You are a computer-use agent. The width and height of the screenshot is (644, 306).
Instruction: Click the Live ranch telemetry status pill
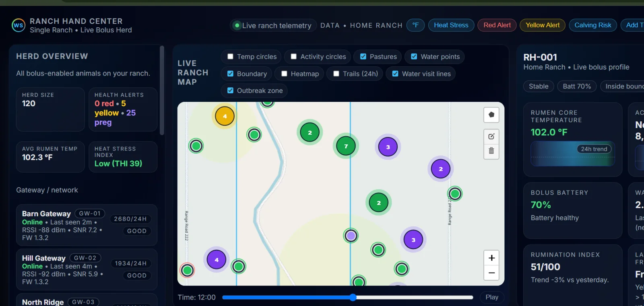click(273, 25)
